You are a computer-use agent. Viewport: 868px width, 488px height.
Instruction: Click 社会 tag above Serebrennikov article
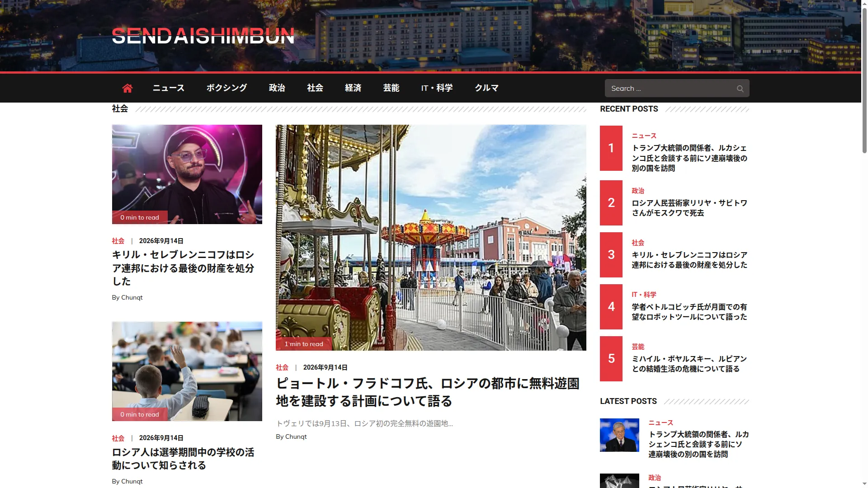118,241
